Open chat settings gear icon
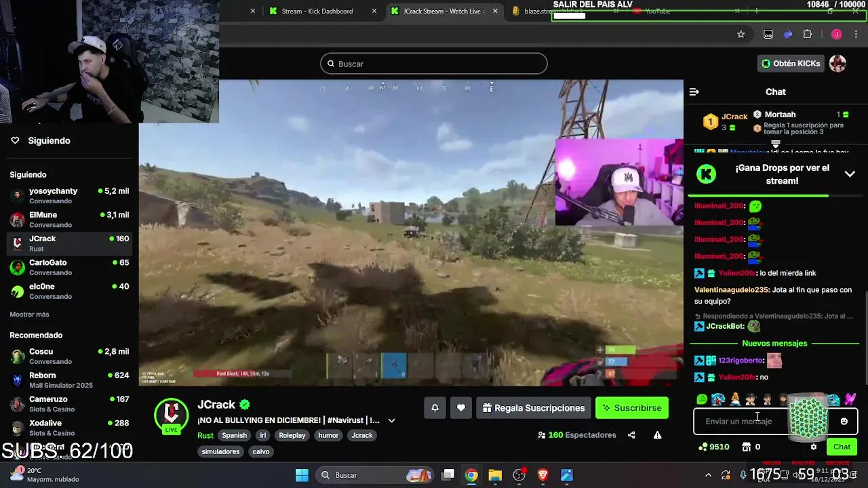868x488 pixels. click(814, 447)
